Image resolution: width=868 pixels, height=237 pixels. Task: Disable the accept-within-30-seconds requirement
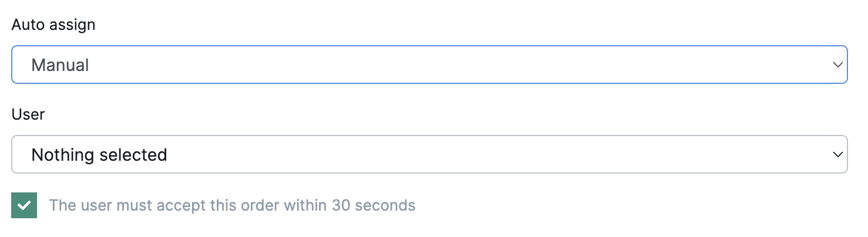24,205
